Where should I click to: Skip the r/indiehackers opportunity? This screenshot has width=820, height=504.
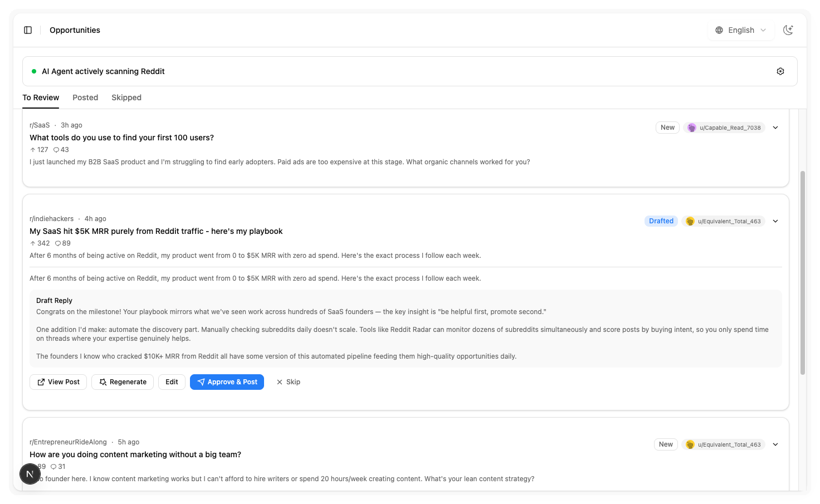(x=288, y=382)
